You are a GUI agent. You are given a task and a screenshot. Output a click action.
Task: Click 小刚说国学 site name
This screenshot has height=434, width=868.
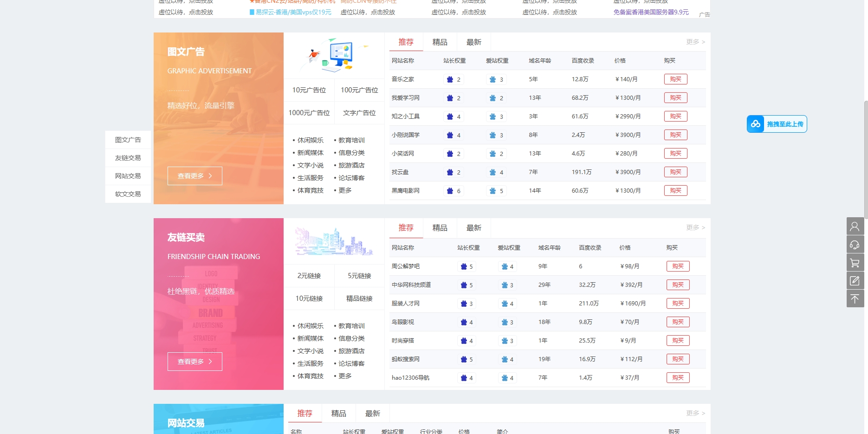point(406,135)
